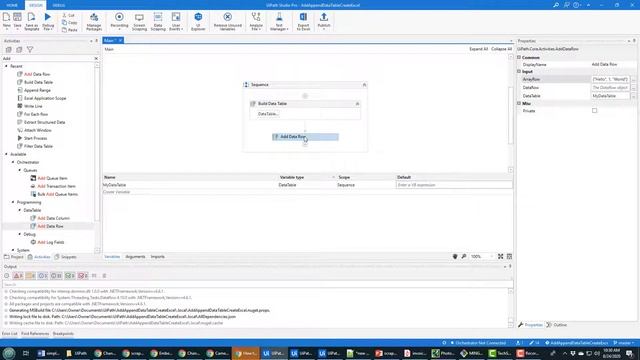The width and height of the screenshot is (640, 360).
Task: Collapse the Common properties section
Action: point(519,58)
